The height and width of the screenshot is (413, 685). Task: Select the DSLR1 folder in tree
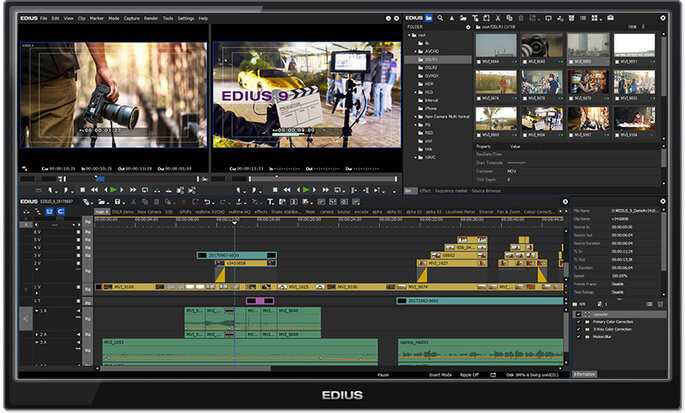pyautogui.click(x=431, y=59)
